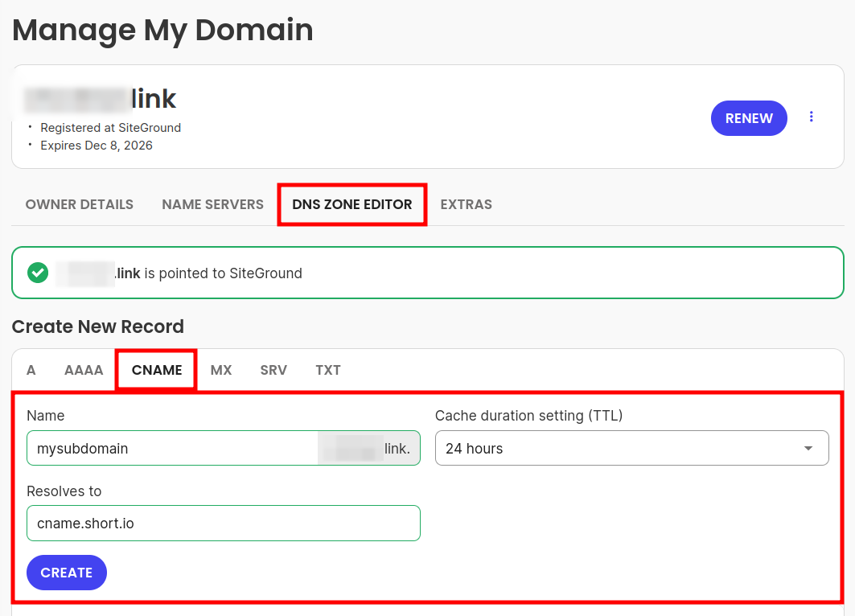The height and width of the screenshot is (616, 855).
Task: Open the three-dot domain options menu
Action: click(812, 117)
